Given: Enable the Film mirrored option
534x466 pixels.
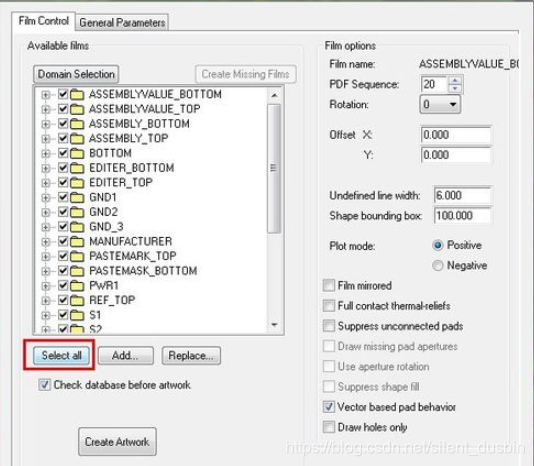Looking at the screenshot, I should tap(329, 285).
